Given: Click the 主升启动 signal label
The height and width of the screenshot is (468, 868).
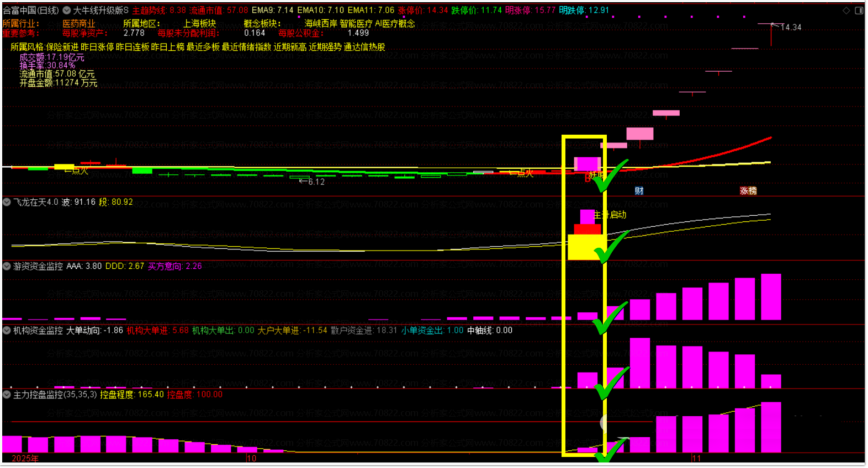Looking at the screenshot, I should (x=610, y=215).
